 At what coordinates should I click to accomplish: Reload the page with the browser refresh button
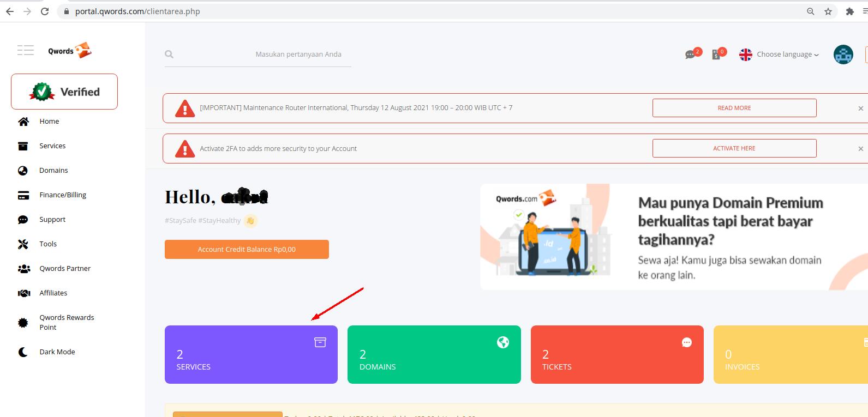[x=45, y=11]
